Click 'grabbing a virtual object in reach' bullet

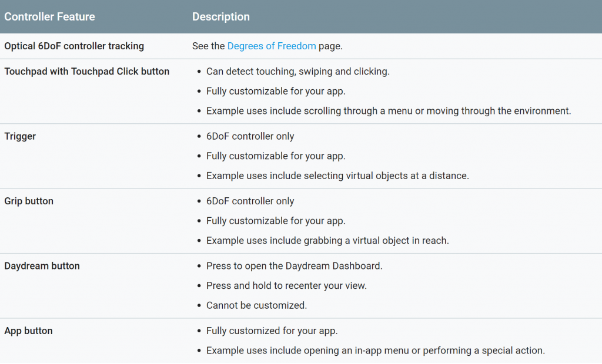[327, 241]
